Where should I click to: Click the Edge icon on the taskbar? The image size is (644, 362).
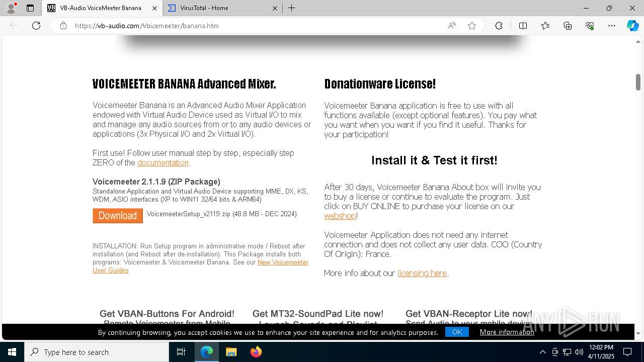coord(207,352)
